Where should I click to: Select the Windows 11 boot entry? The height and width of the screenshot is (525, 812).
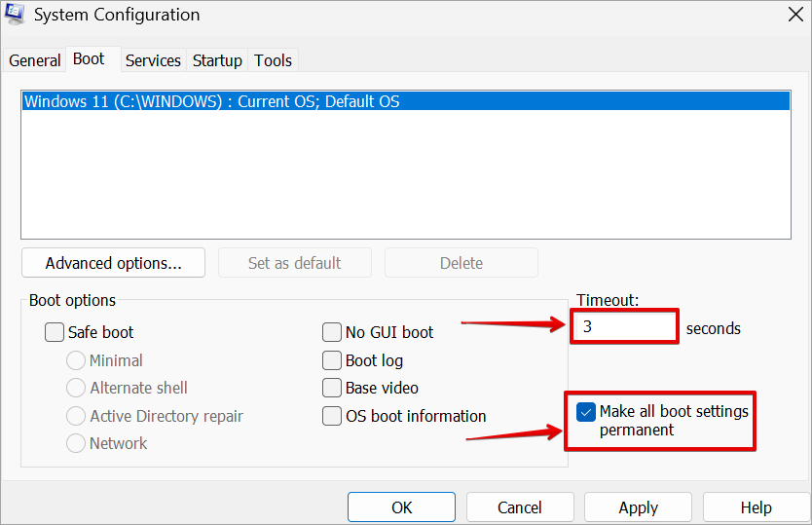pyautogui.click(x=211, y=101)
